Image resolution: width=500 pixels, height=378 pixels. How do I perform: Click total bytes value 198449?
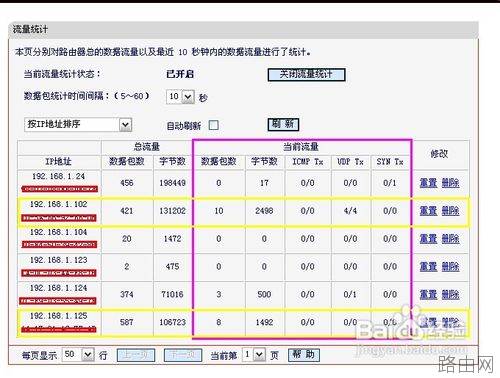(x=172, y=183)
